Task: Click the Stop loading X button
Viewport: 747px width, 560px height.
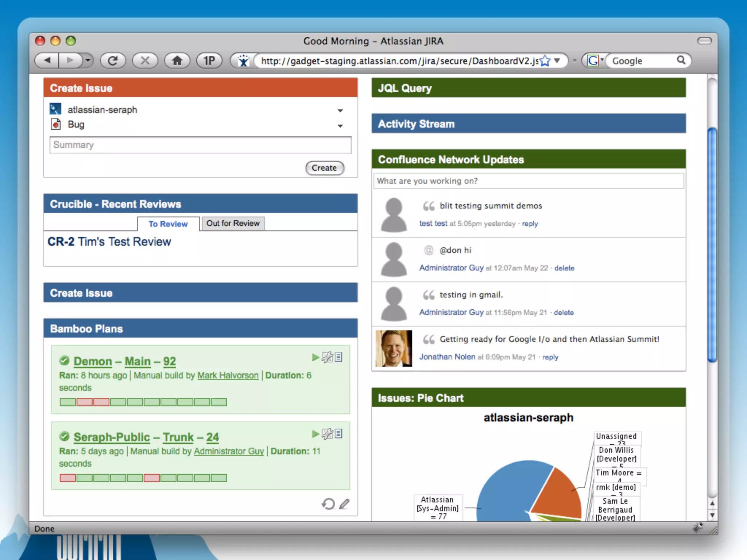Action: [145, 61]
